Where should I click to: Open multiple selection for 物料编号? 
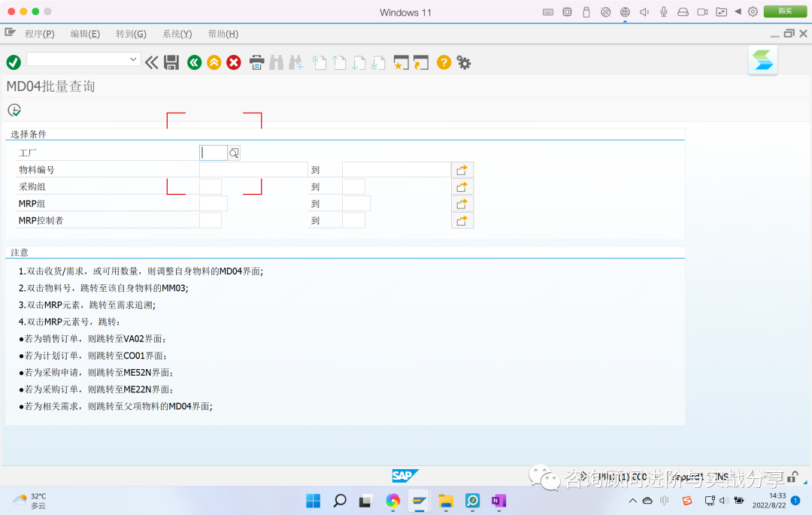(462, 169)
